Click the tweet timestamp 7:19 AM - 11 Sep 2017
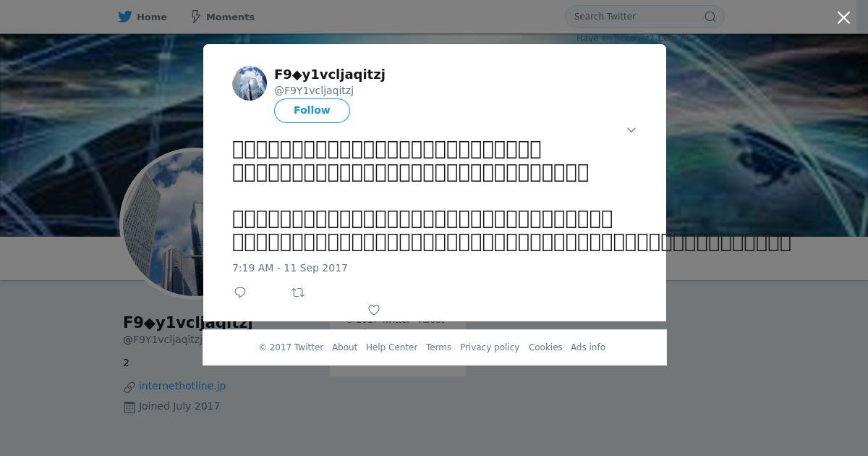This screenshot has height=456, width=868. [x=290, y=268]
